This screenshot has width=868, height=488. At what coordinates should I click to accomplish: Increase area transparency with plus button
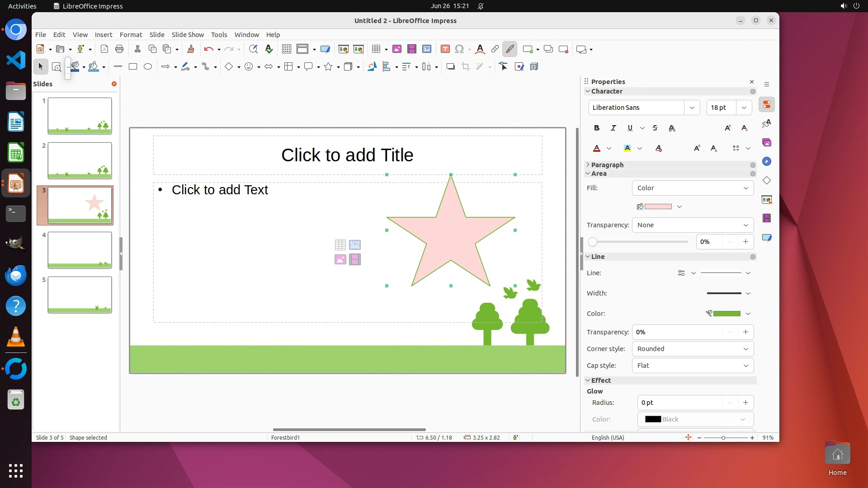coord(745,242)
